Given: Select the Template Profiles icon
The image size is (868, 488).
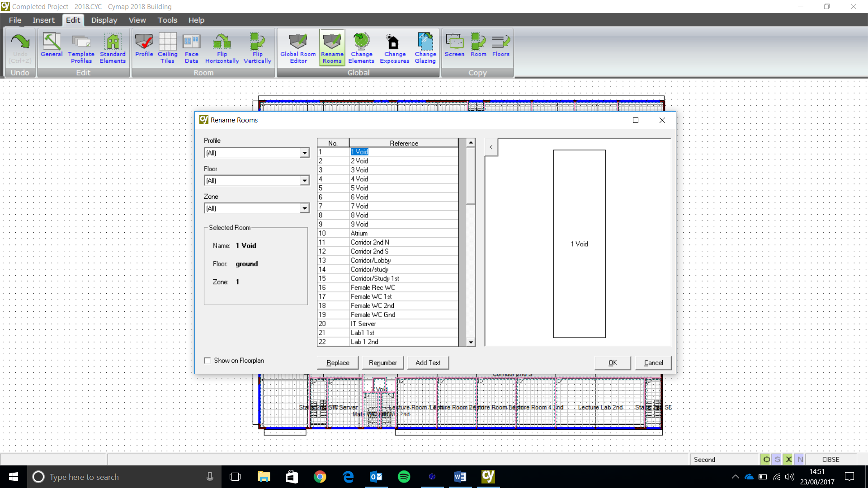Looking at the screenshot, I should point(81,48).
